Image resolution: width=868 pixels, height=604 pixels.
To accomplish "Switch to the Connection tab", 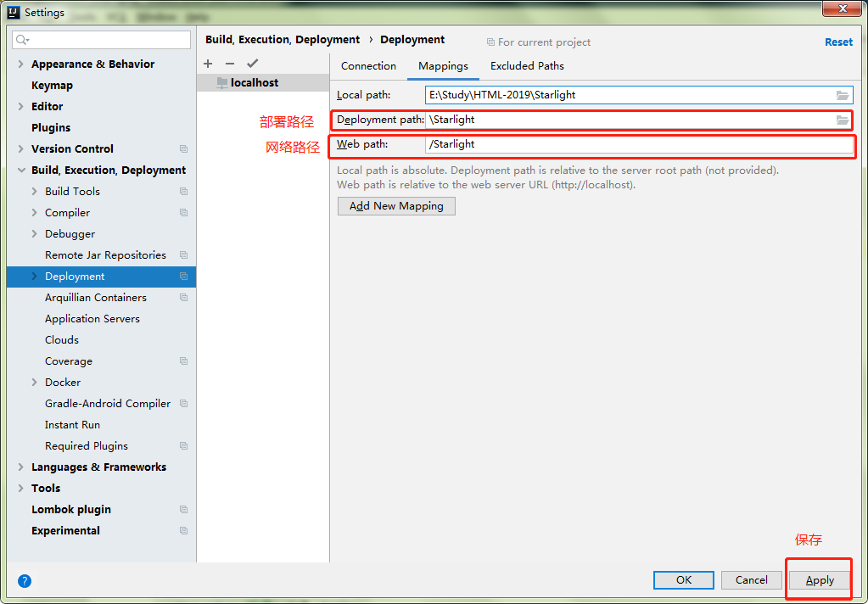I will (x=368, y=65).
